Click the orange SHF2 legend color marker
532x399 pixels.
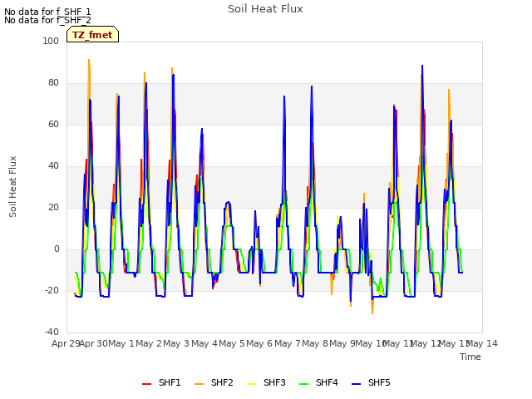(x=199, y=384)
